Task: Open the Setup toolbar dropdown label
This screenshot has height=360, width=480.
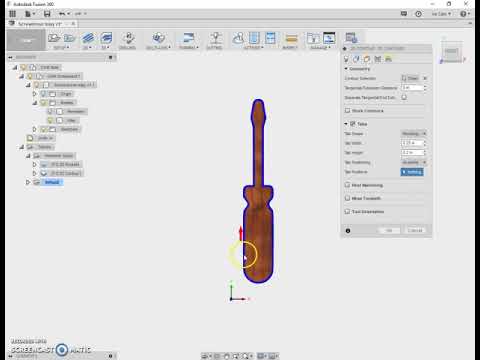Action: [61, 48]
